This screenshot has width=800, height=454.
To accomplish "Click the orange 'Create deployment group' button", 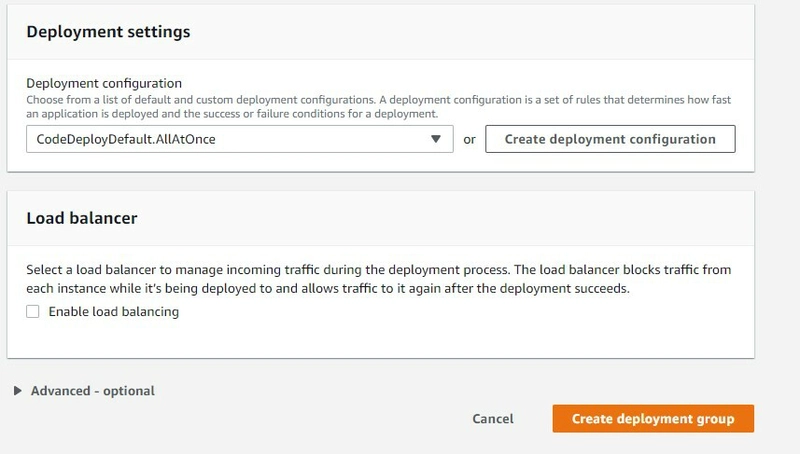I will [x=653, y=419].
